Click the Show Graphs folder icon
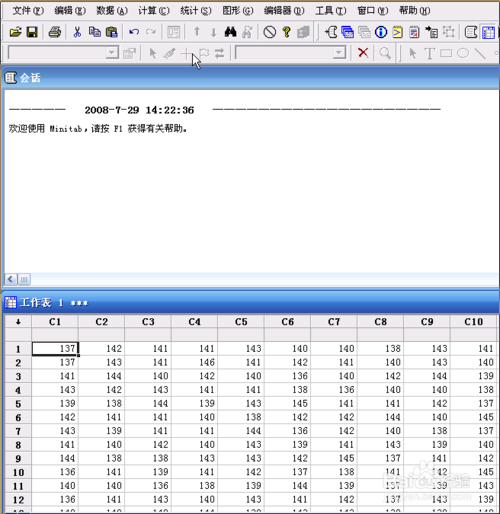Screen dimensions: 500x514 364,32
